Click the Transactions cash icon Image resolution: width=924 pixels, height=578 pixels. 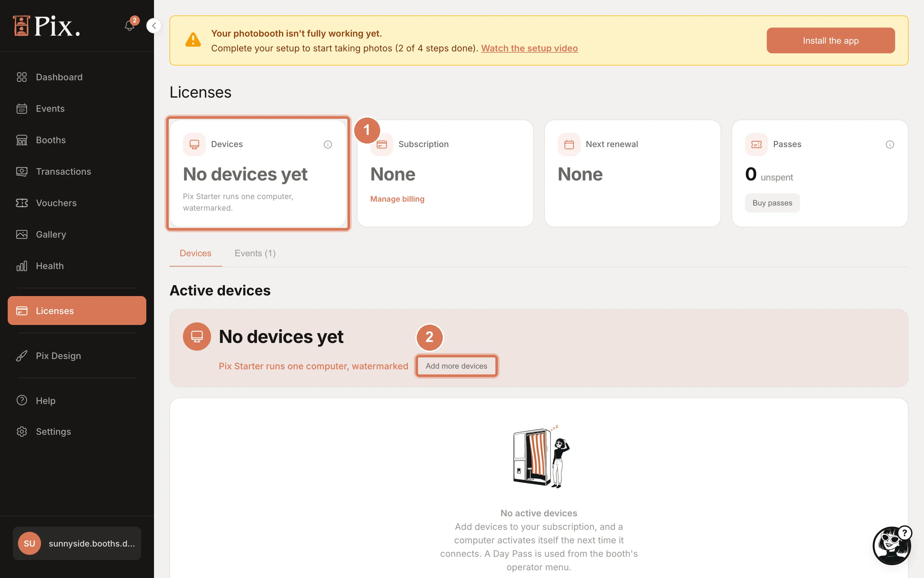click(x=22, y=172)
